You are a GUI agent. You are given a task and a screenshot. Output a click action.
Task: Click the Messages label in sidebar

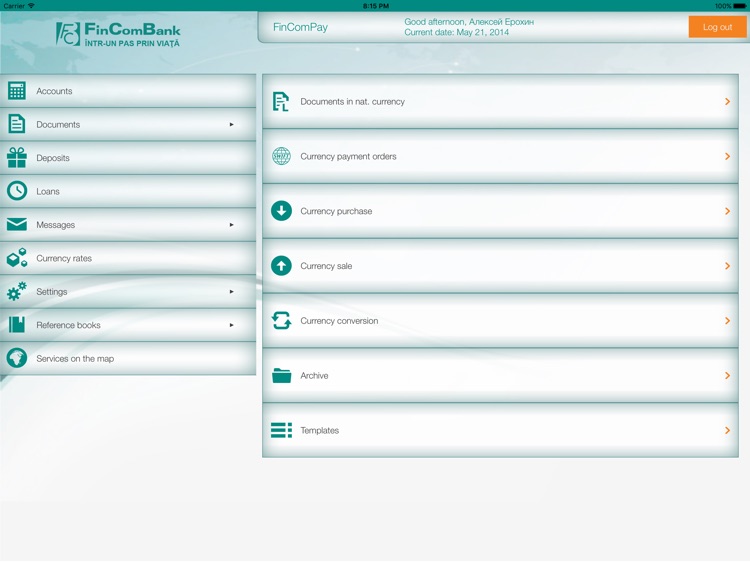coord(55,225)
